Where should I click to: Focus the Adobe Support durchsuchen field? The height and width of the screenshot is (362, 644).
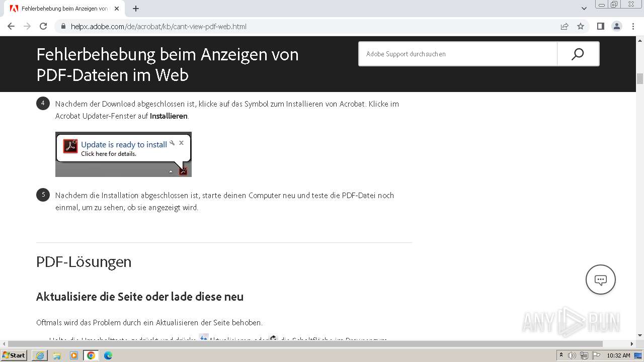(457, 54)
